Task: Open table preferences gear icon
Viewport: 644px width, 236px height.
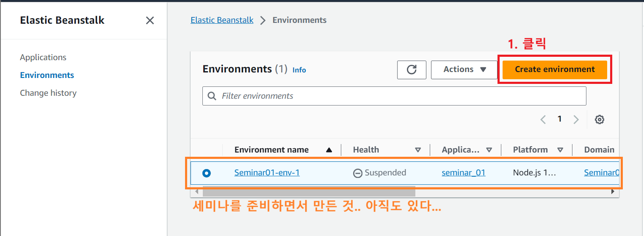Action: (599, 119)
